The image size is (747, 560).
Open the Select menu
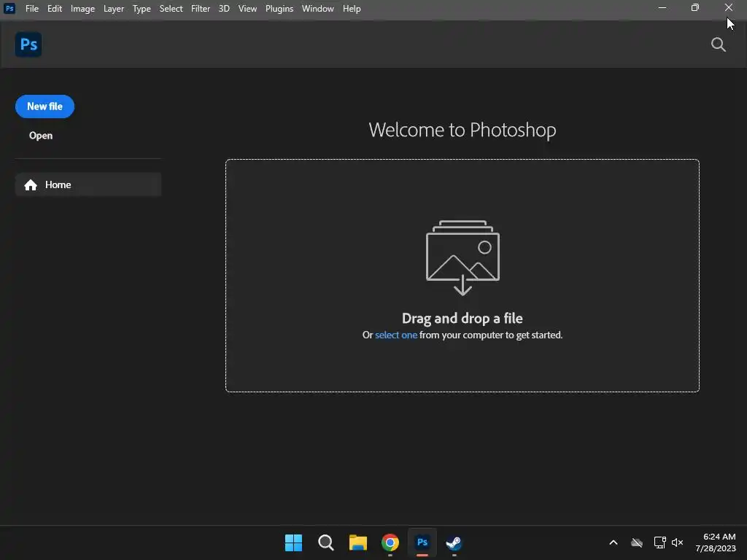click(171, 9)
